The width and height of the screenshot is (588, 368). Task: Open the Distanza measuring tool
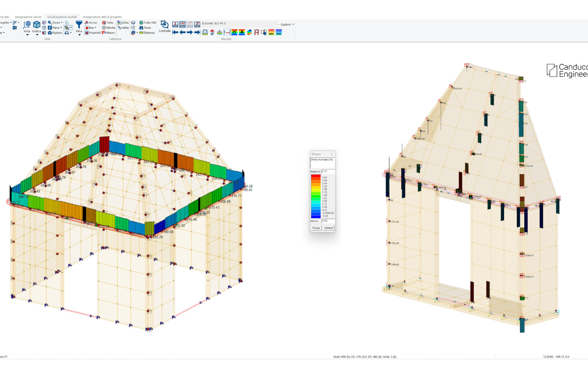[x=147, y=33]
